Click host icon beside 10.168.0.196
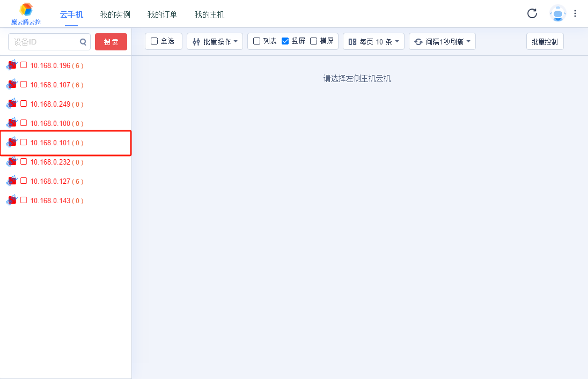This screenshot has width=588, height=379. pyautogui.click(x=12, y=65)
